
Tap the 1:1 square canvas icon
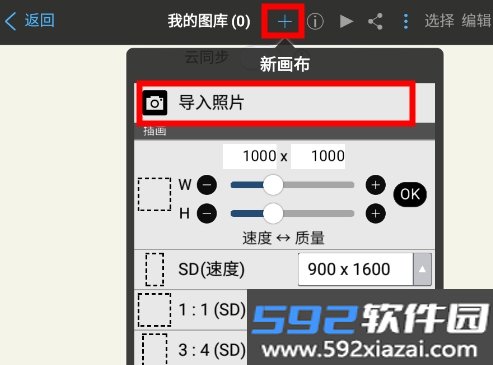154,310
